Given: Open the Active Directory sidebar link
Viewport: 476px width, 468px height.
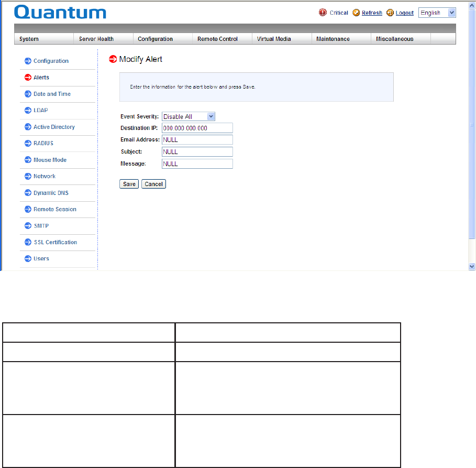Looking at the screenshot, I should [54, 127].
